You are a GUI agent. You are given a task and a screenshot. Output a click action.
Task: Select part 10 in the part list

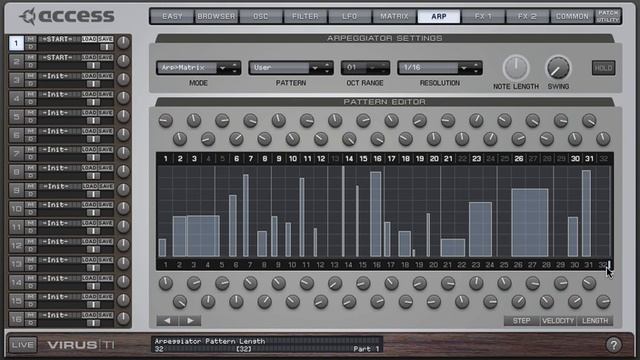click(x=16, y=209)
